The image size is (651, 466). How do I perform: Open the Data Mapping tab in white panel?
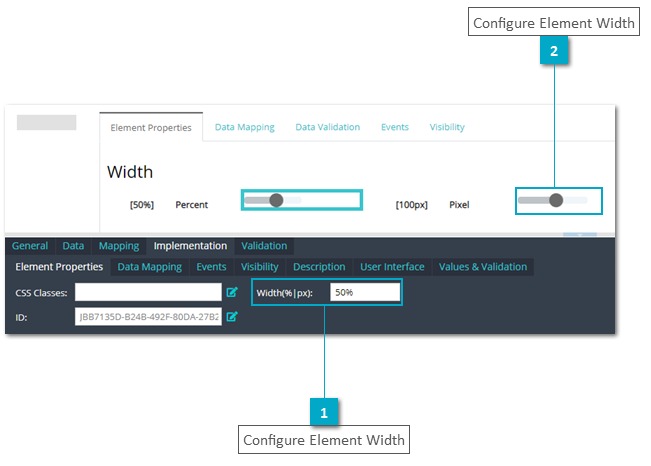pyautogui.click(x=245, y=127)
